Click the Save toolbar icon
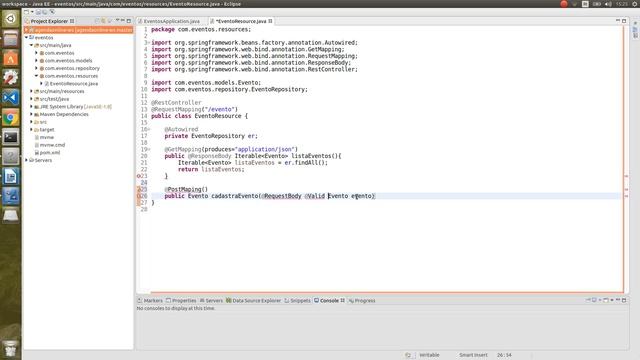This screenshot has width=640, height=360. pos(38,12)
